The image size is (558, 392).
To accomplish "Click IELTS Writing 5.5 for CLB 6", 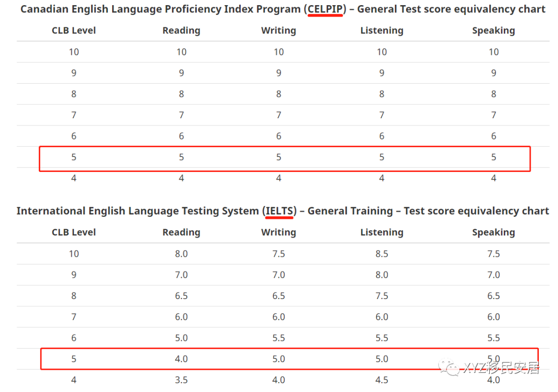I will (x=278, y=338).
